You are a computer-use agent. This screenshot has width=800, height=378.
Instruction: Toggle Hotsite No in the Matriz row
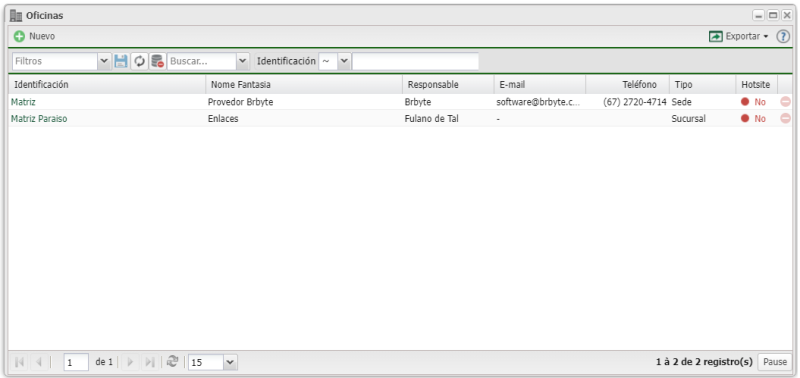754,102
